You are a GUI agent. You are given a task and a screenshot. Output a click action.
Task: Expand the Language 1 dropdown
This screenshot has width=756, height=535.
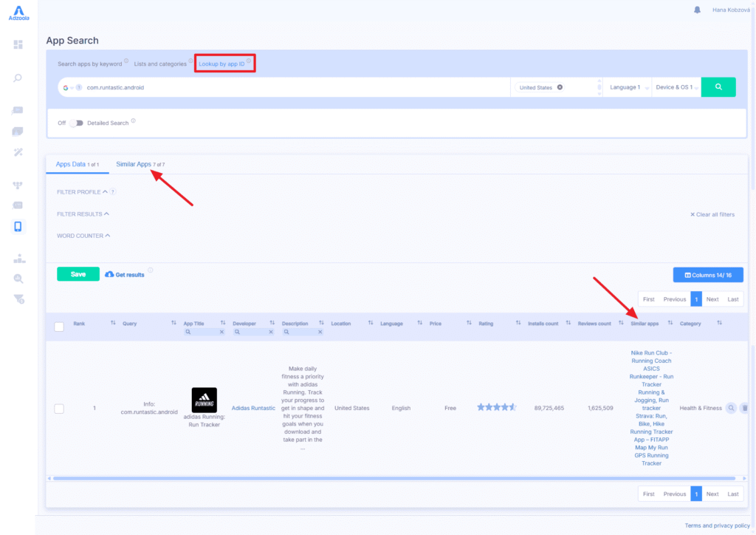coord(627,86)
